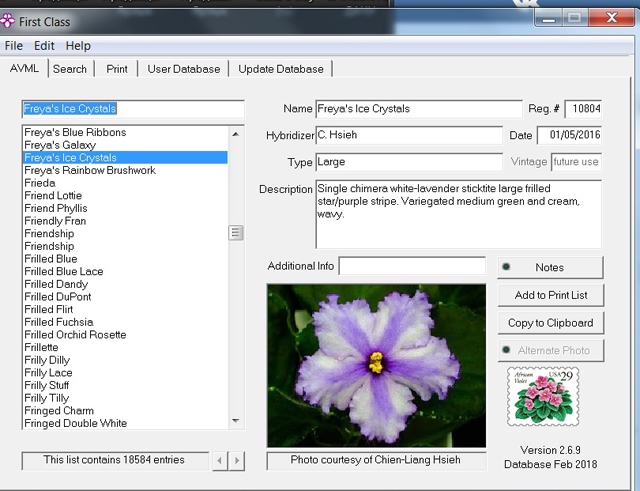
Task: Click the 18584 entries status text
Action: coord(114,460)
